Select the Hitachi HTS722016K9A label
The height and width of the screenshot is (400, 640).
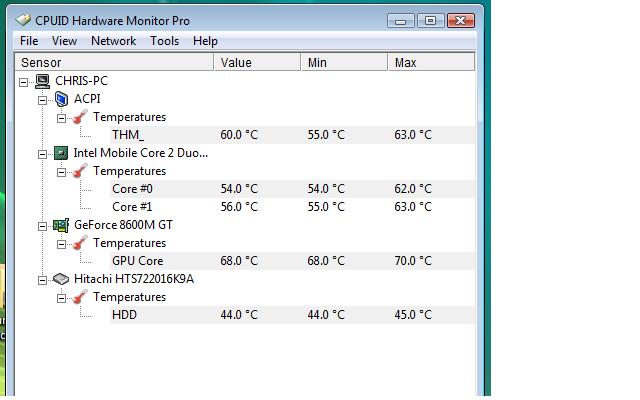tap(134, 279)
